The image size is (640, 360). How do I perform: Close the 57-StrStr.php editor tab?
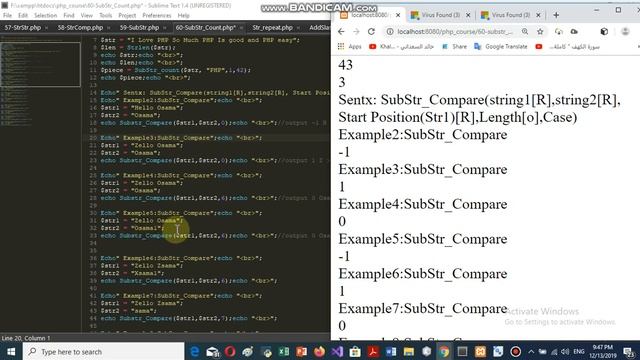pyautogui.click(x=46, y=28)
